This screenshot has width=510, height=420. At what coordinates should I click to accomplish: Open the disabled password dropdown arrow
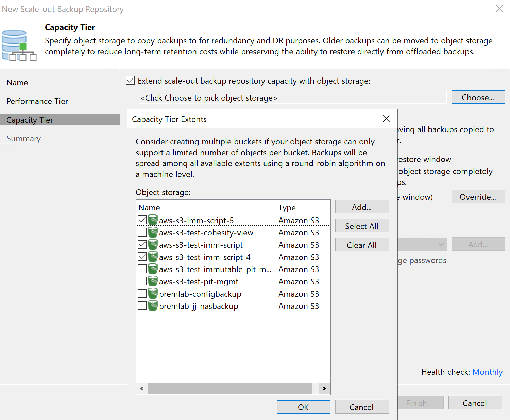[x=441, y=244]
